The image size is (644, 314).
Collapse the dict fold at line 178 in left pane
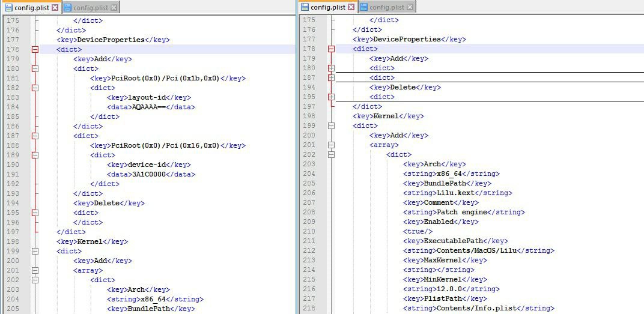tap(35, 49)
